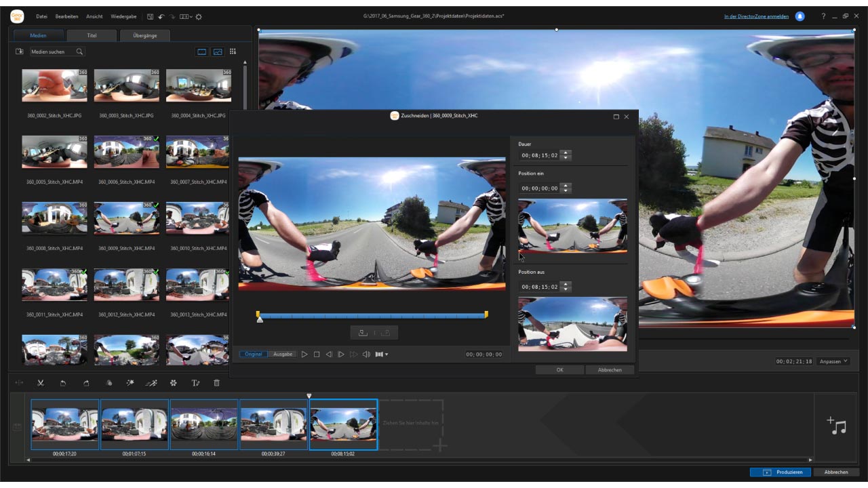Click the save project icon
Viewport: 868px width, 488px height.
[149, 16]
